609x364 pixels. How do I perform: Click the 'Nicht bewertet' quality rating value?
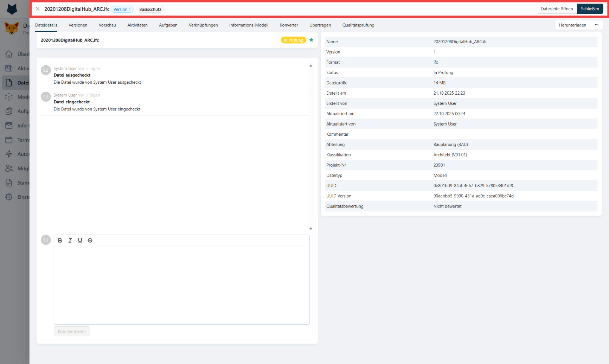(447, 206)
